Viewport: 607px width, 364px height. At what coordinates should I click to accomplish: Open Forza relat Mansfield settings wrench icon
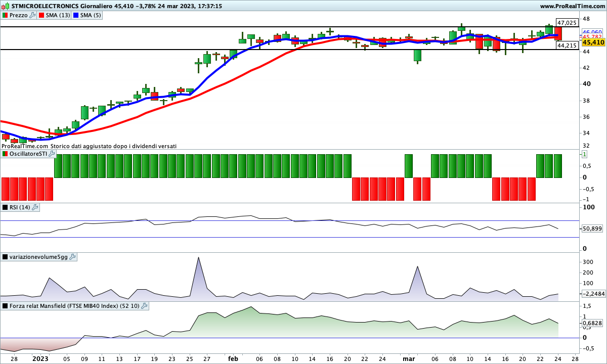(x=144, y=306)
